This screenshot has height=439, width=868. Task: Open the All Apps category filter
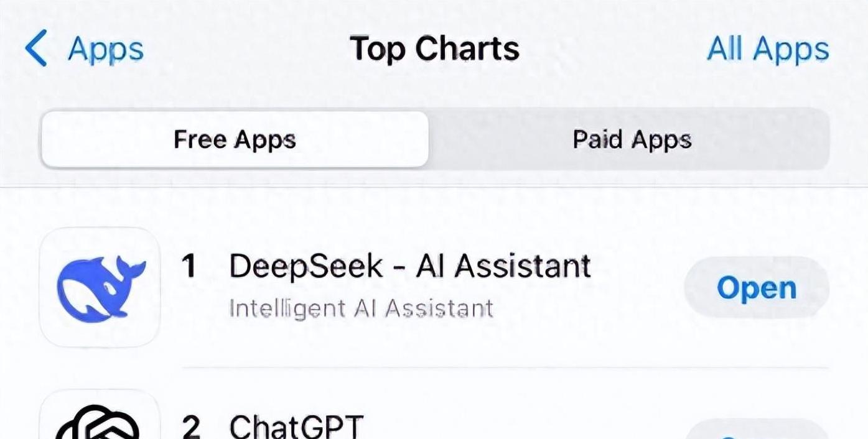coord(768,49)
